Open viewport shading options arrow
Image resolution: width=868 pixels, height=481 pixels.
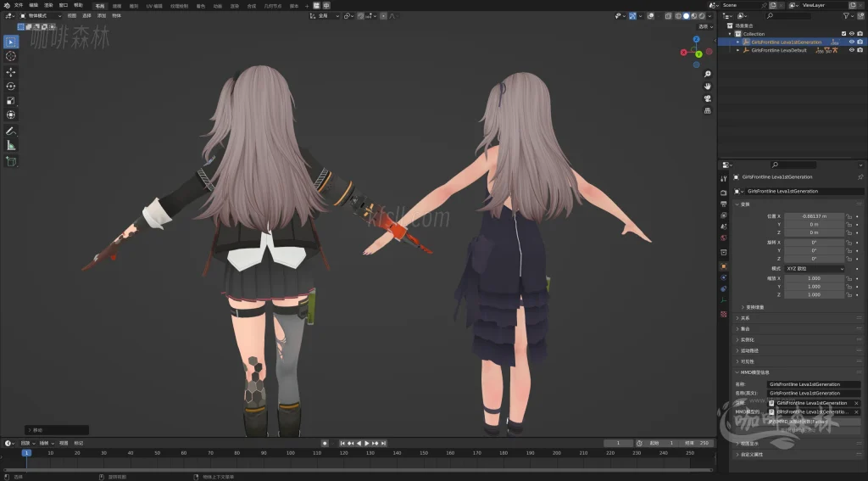[x=709, y=16]
